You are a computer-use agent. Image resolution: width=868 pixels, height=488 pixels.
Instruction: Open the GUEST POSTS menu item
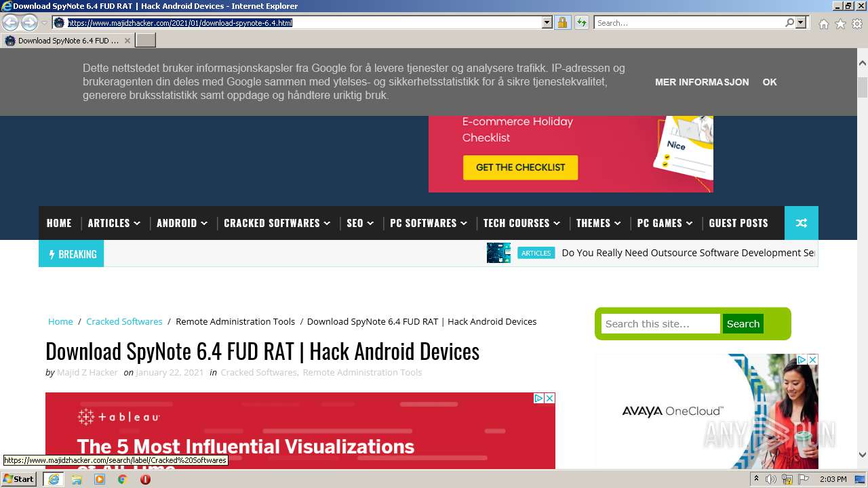(738, 223)
